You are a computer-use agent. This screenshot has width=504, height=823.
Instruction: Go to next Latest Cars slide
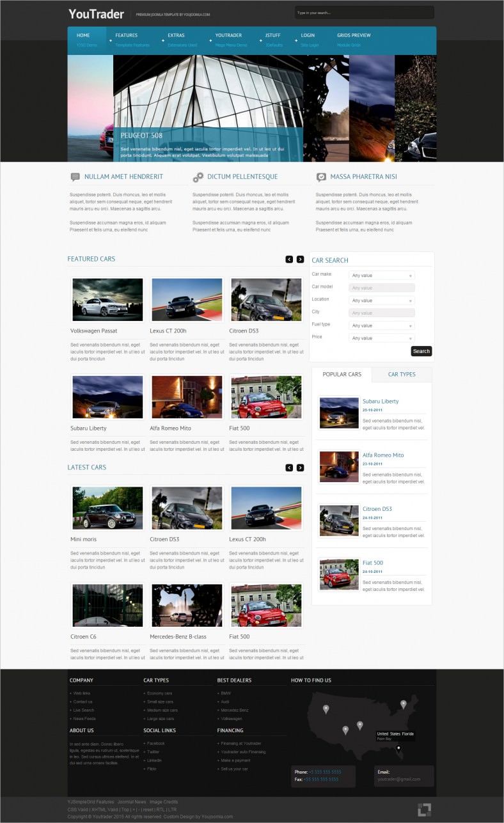click(x=301, y=467)
